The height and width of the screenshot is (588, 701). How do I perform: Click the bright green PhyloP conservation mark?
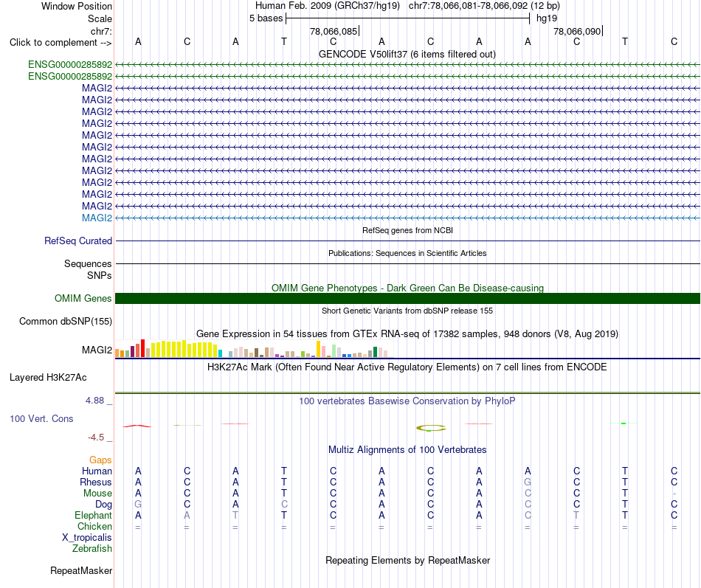tap(624, 423)
